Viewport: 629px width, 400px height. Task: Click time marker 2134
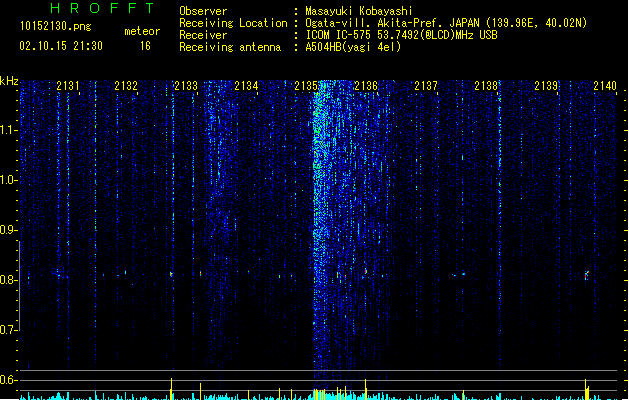click(246, 86)
